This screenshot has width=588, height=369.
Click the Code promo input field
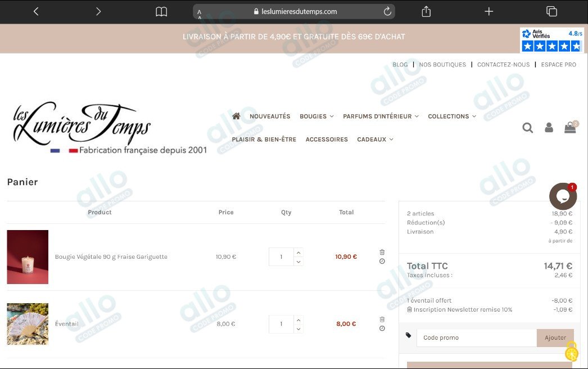(477, 337)
